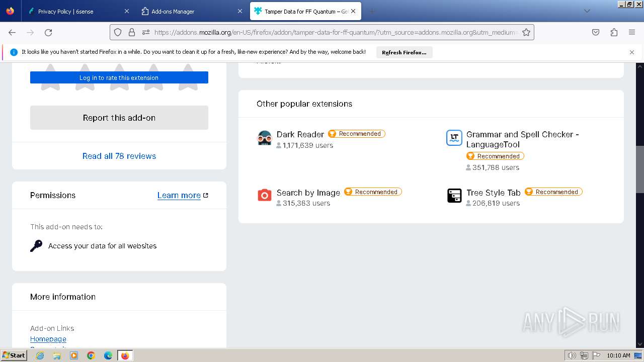Launch Internet Explorer from taskbar
The width and height of the screenshot is (644, 362).
(x=40, y=355)
